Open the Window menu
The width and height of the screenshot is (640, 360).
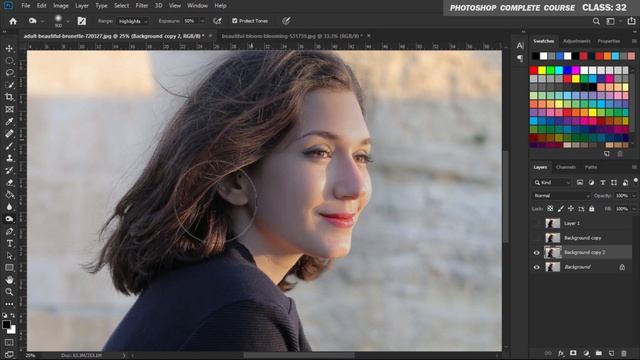pyautogui.click(x=198, y=6)
